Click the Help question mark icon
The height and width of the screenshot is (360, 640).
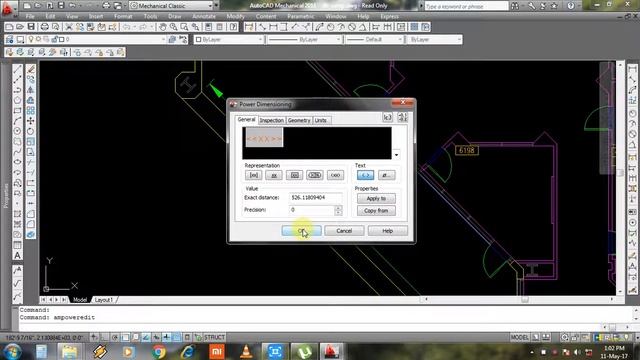[x=233, y=27]
